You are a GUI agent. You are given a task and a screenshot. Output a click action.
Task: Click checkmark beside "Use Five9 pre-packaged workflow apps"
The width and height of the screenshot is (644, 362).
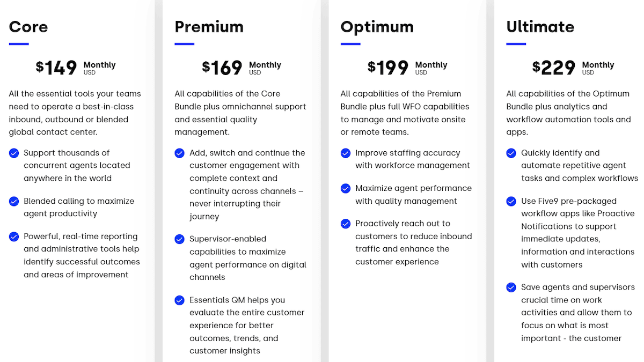click(511, 202)
